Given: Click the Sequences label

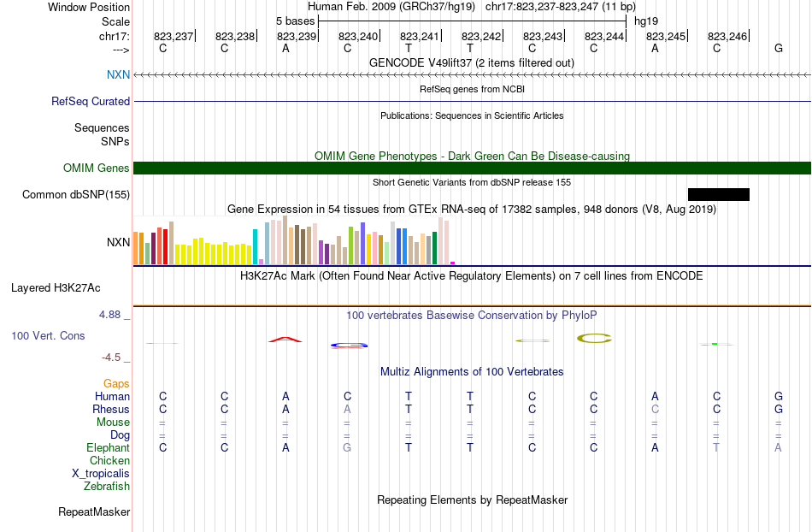Looking at the screenshot, I should pos(102,127).
